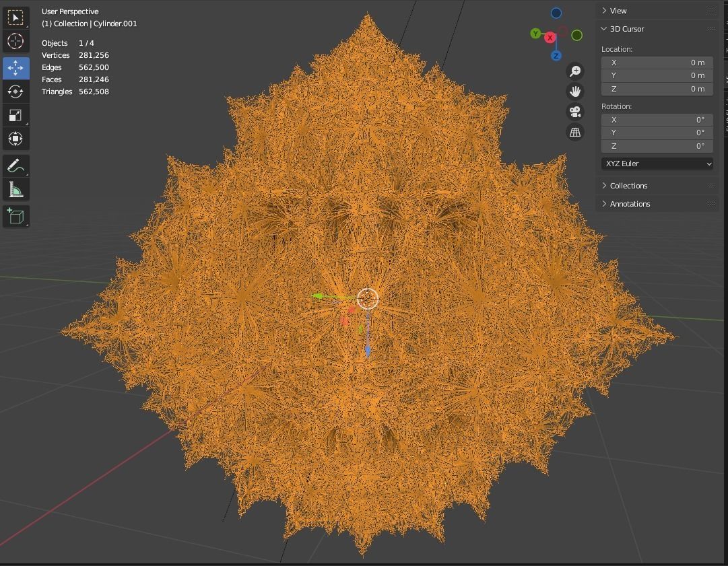Viewport: 728px width, 566px height.
Task: Click the 3D Cursor panel drag handle dots
Action: pyautogui.click(x=711, y=28)
